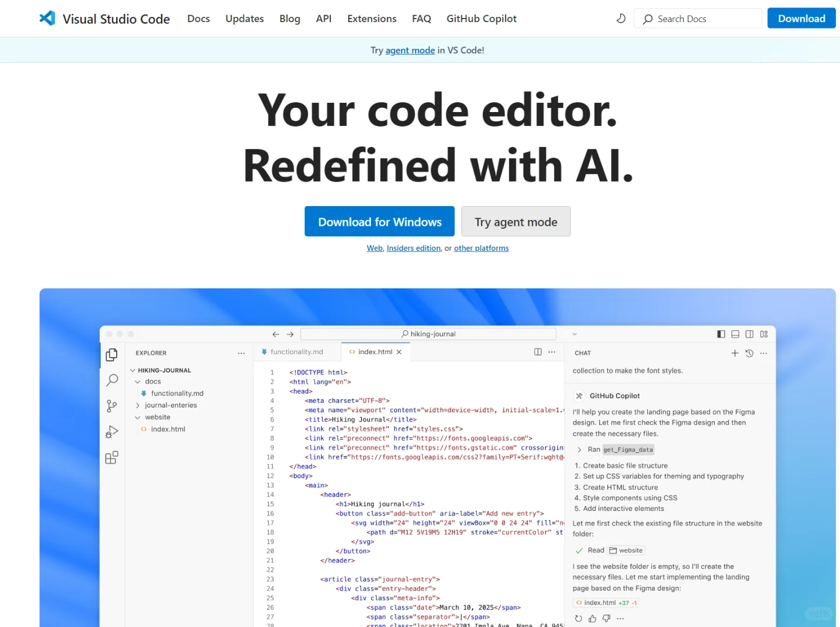
Task: Open chat history icon in Chat panel
Action: pyautogui.click(x=749, y=353)
